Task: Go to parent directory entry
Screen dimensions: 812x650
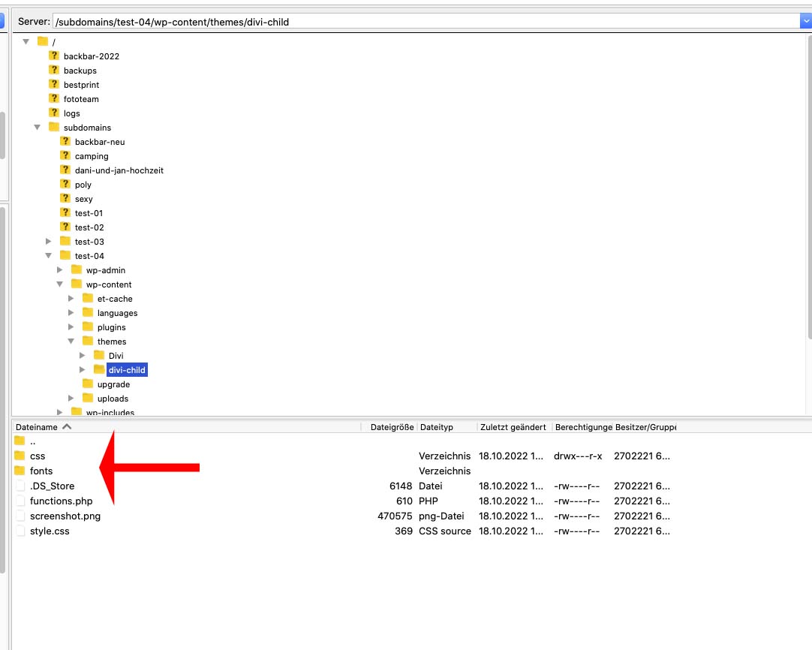Action: coord(32,441)
